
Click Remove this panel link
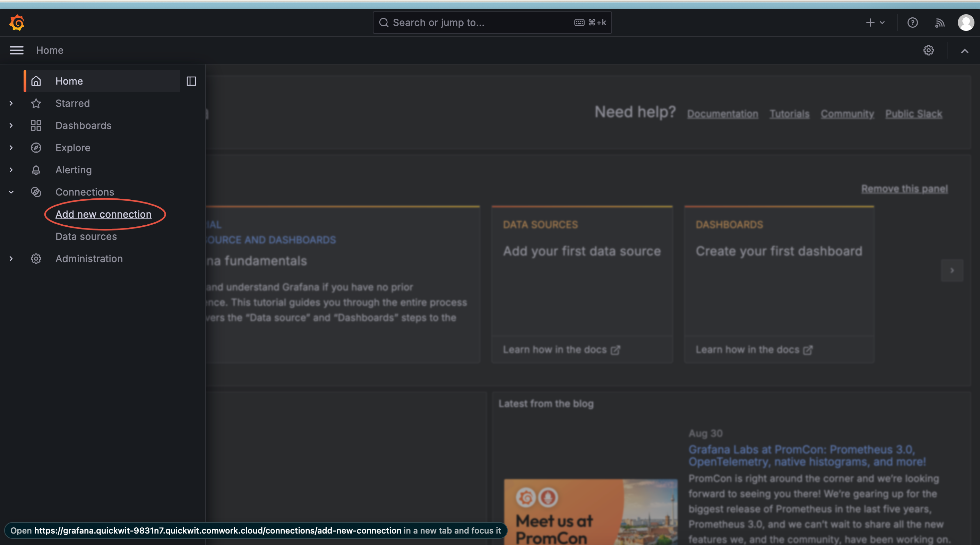click(x=904, y=189)
